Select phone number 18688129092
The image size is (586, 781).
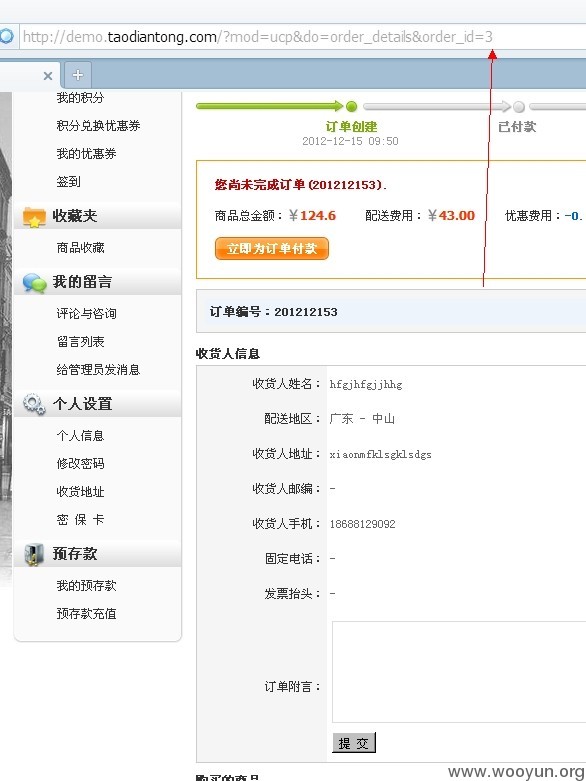pyautogui.click(x=362, y=524)
